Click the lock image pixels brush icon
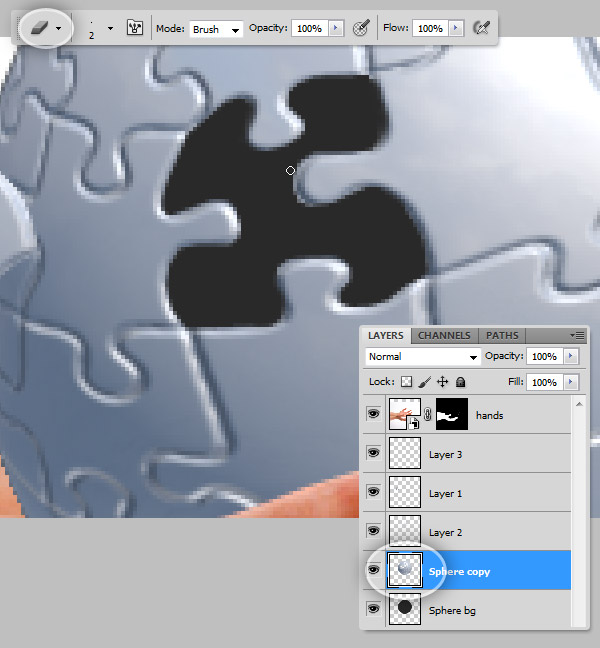600x648 pixels. (x=424, y=382)
